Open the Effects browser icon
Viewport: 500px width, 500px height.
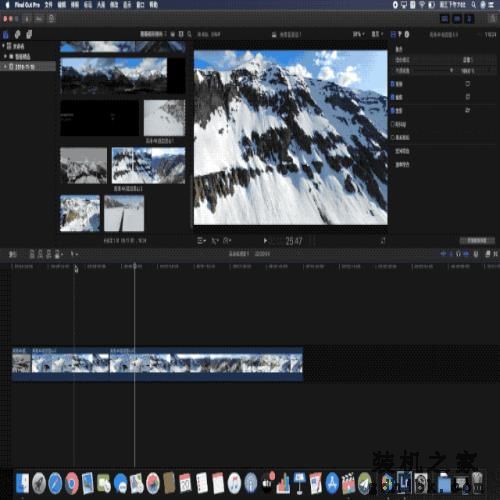tap(488, 254)
